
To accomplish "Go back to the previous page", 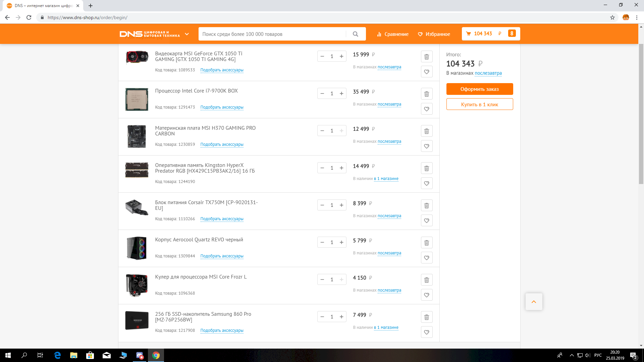I will tap(7, 17).
